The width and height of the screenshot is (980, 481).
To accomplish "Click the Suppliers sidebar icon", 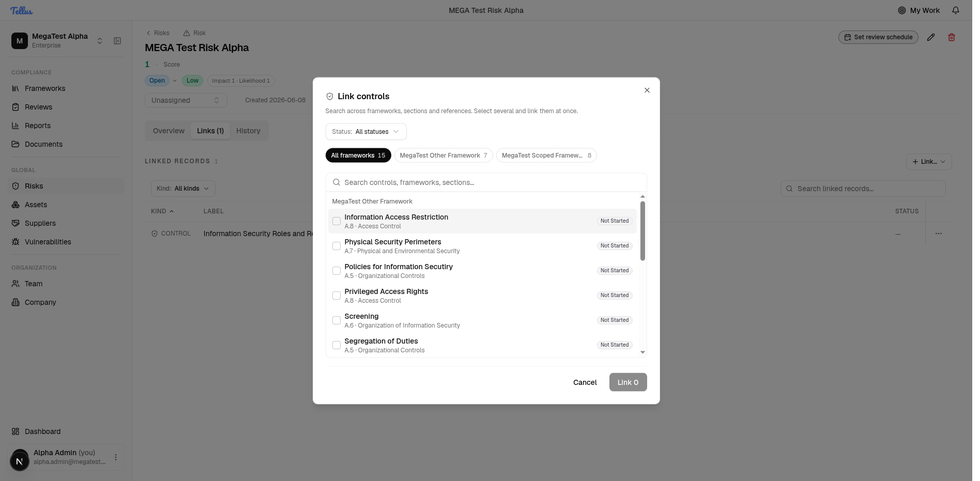I will 16,223.
